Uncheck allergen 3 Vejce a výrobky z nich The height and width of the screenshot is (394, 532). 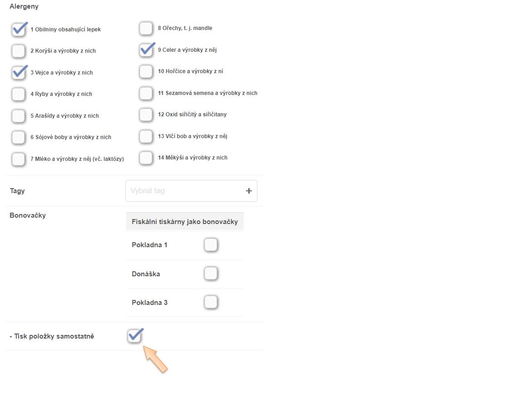(x=19, y=73)
